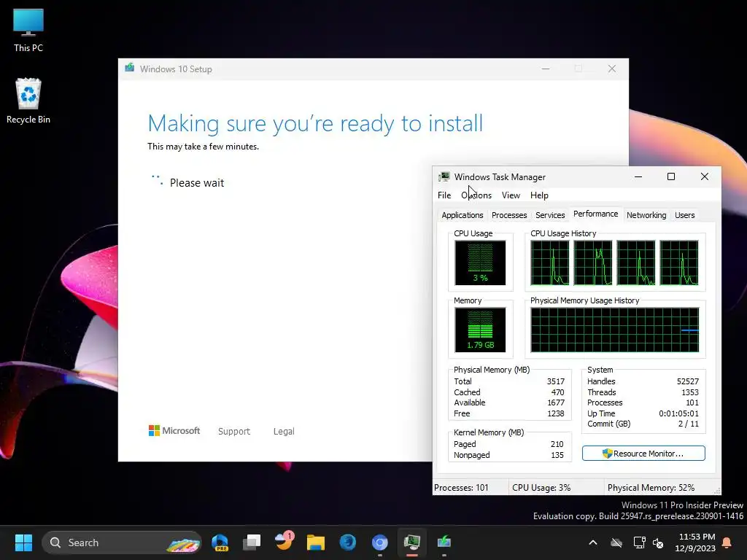Open the This PC desktop icon
This screenshot has width=747, height=560.
(x=28, y=31)
